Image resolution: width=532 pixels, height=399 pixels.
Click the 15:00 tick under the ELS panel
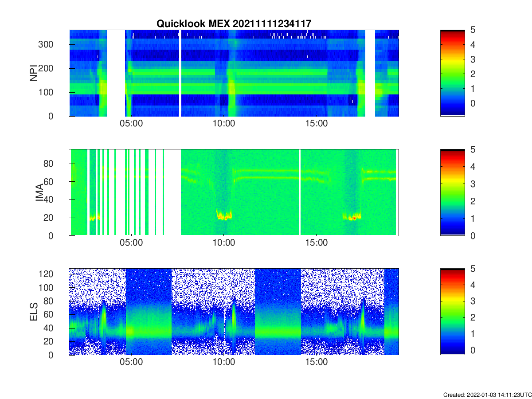pyautogui.click(x=316, y=362)
